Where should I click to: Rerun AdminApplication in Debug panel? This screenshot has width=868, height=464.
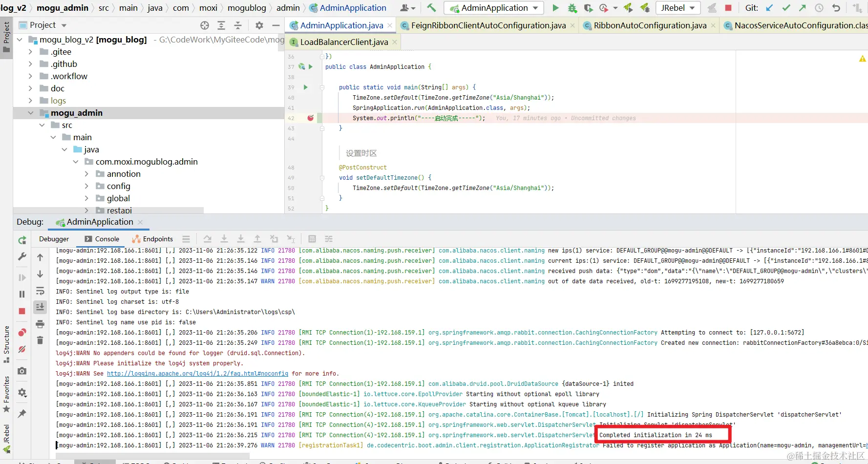22,240
